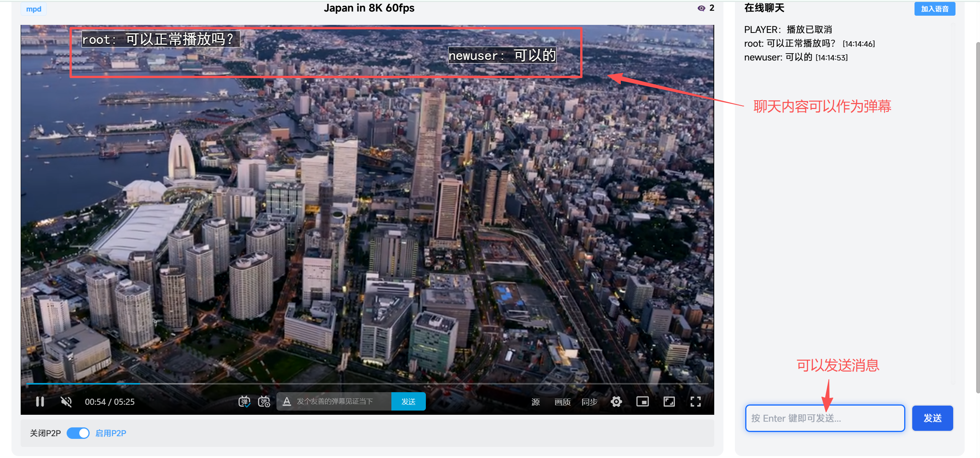The width and height of the screenshot is (980, 458).
Task: Open danmaku settings icon
Action: (264, 401)
